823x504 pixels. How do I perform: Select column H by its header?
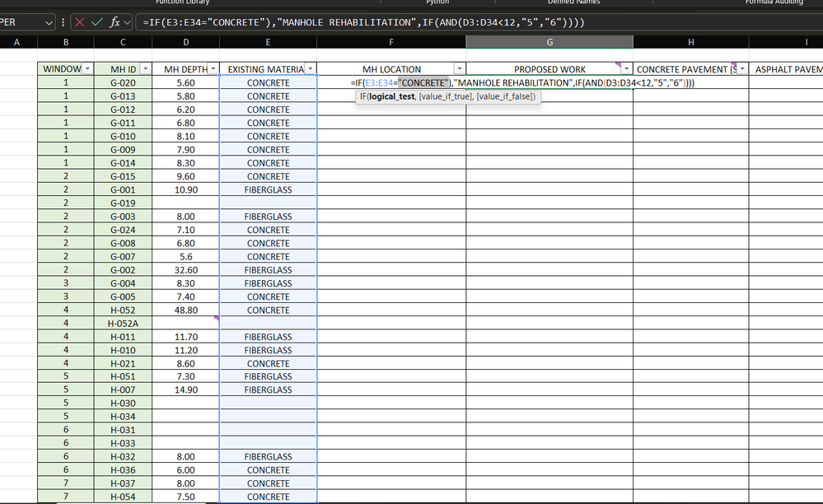pos(690,41)
